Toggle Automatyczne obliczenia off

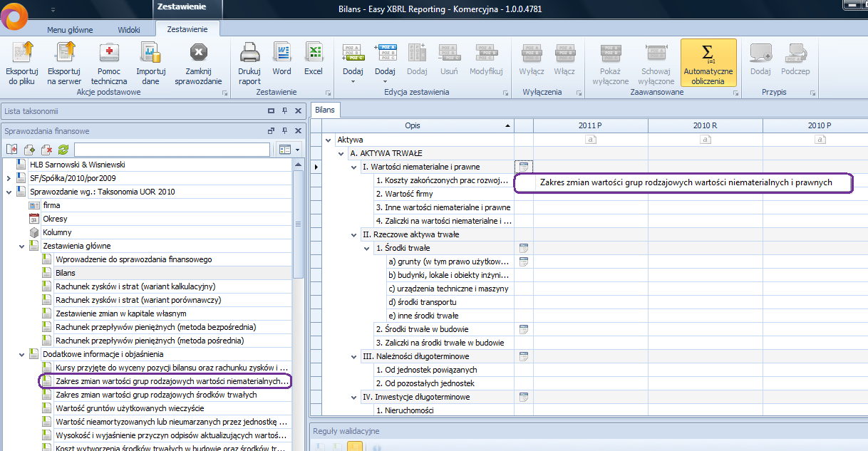[x=708, y=62]
